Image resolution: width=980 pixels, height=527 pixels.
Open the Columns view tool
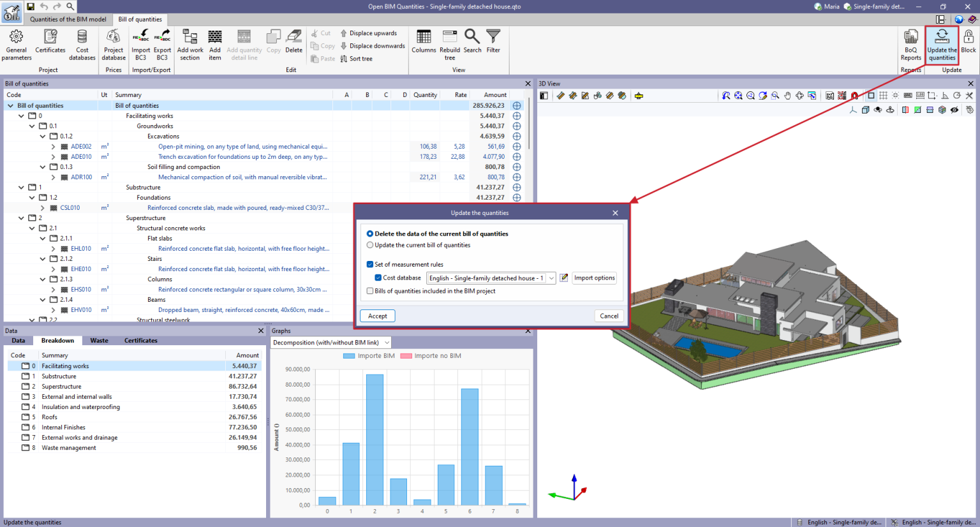click(x=424, y=43)
